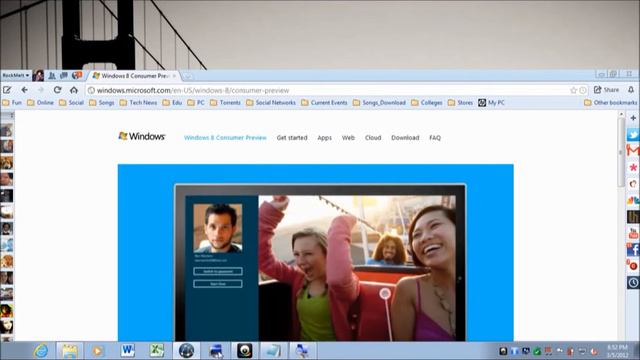Image resolution: width=640 pixels, height=360 pixels.
Task: Open the webcam eye app in taskbar
Action: (244, 351)
